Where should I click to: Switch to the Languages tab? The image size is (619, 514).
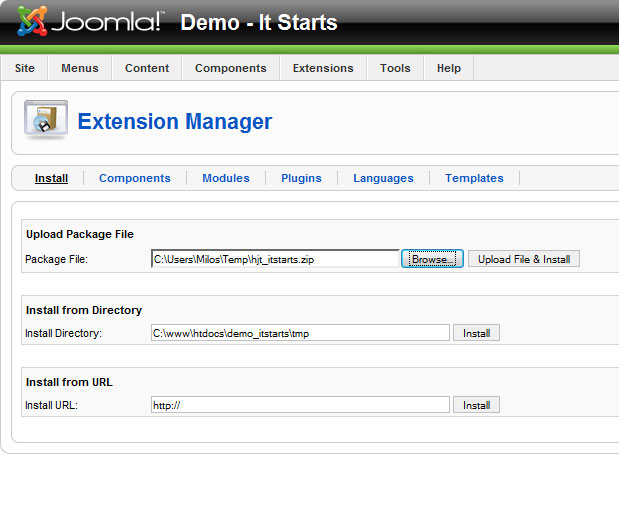(383, 178)
